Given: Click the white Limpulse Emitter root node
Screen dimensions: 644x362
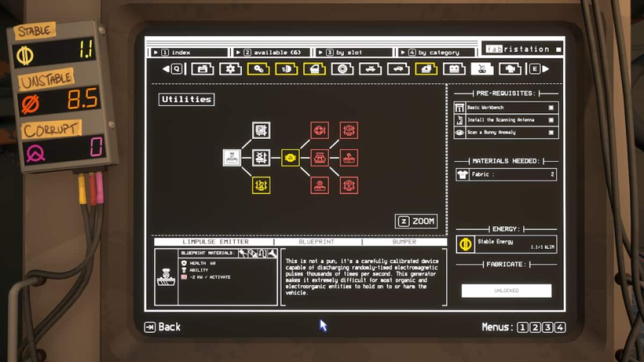Looking at the screenshot, I should (x=232, y=158).
